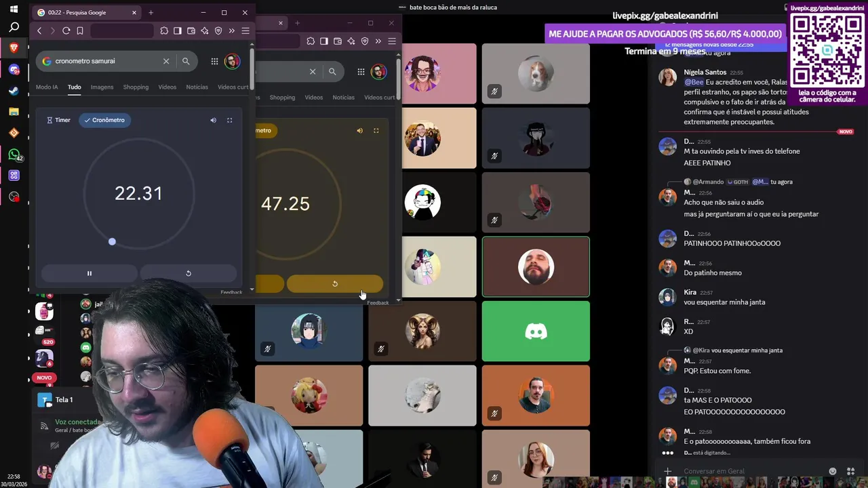Image resolution: width=868 pixels, height=488 pixels.
Task: Go back in front browser window
Action: click(39, 30)
